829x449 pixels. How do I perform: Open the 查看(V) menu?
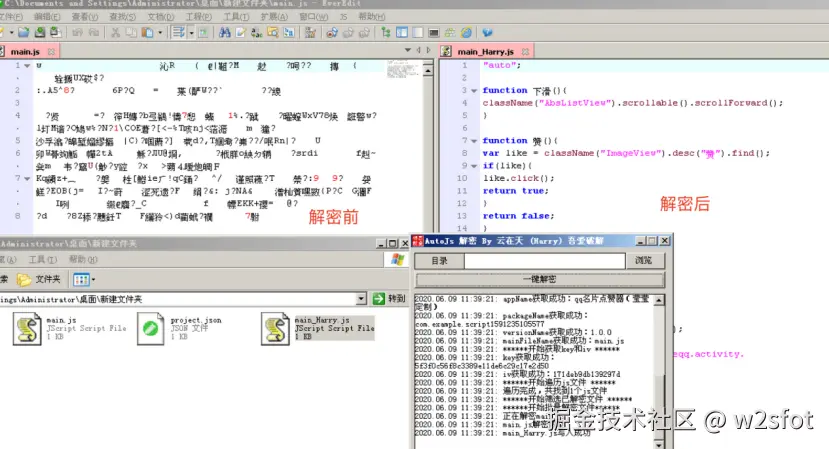(85, 17)
